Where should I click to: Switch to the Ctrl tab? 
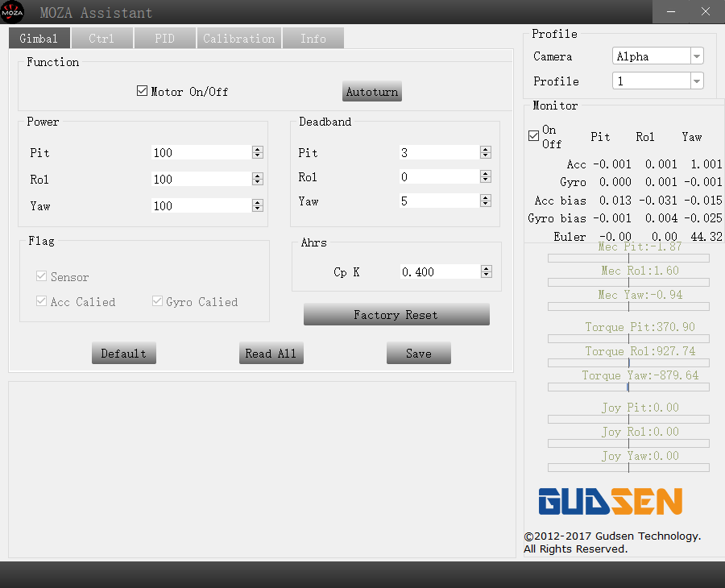point(101,38)
